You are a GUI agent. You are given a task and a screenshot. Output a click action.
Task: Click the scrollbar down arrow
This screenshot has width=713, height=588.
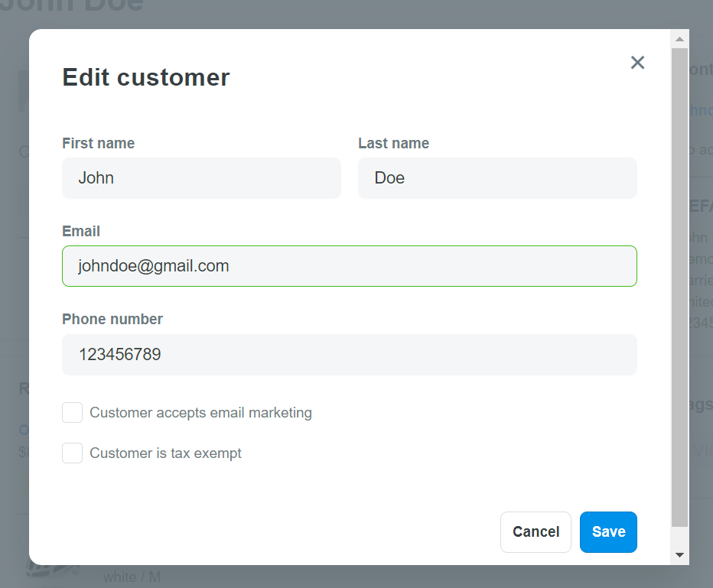coord(680,555)
